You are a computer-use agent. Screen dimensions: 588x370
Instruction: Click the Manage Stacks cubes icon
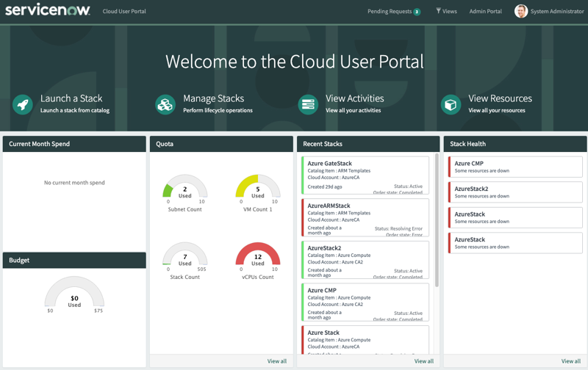pos(165,104)
